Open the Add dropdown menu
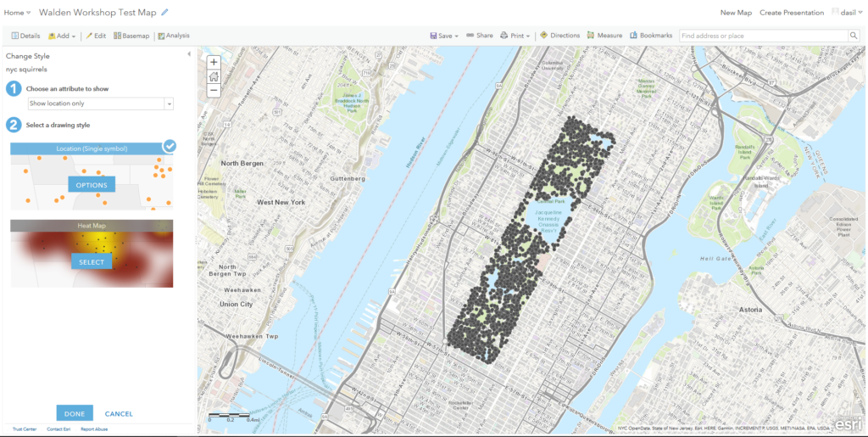 pos(63,36)
